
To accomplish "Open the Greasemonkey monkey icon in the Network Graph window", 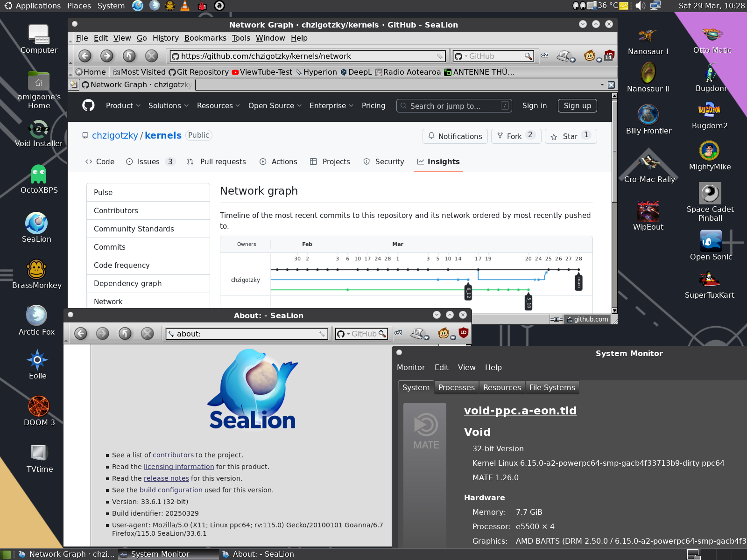I will 590,56.
